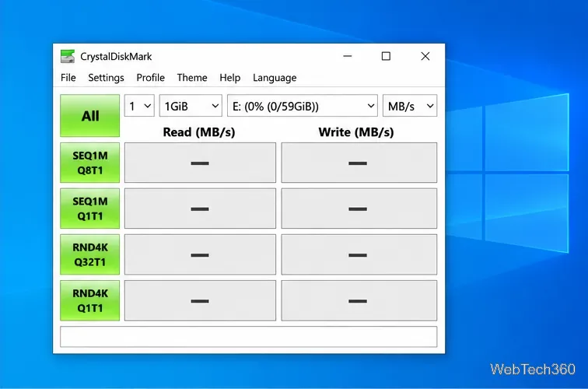
Task: Close the CrystalDiskMark window
Action: (425, 56)
